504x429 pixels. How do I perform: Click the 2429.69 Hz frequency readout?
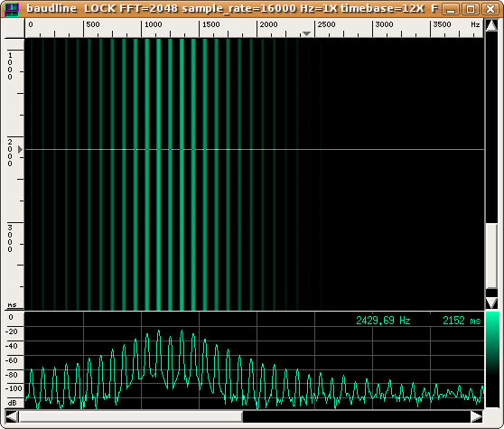(383, 321)
